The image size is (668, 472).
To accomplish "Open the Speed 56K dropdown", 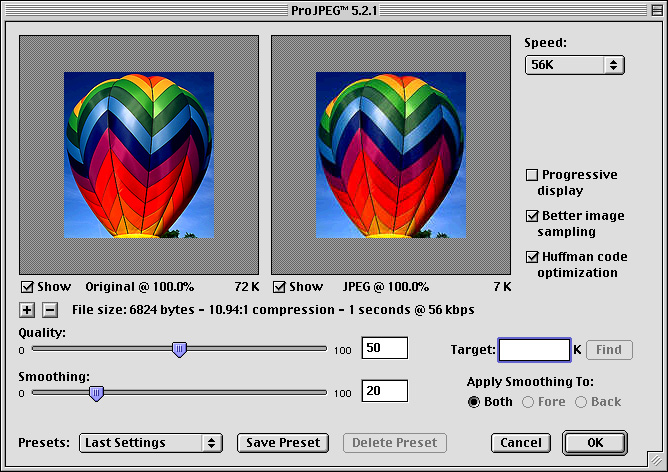I will 574,65.
